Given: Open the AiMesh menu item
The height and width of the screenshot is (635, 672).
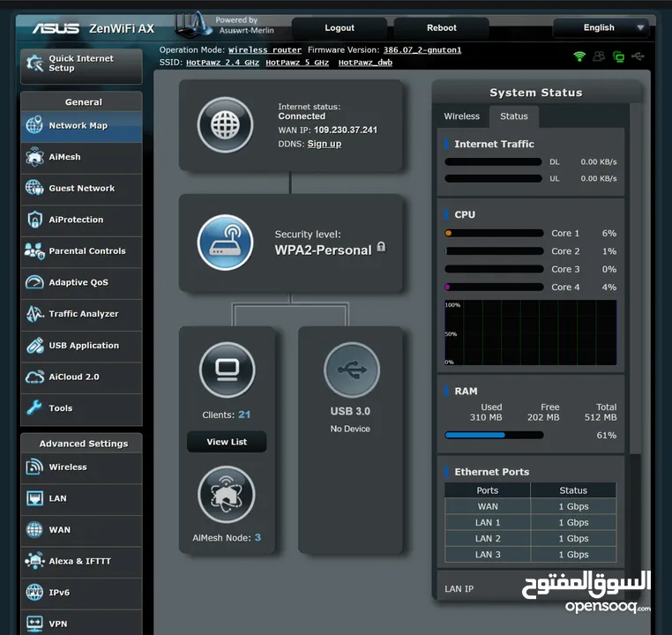Looking at the screenshot, I should [x=81, y=158].
